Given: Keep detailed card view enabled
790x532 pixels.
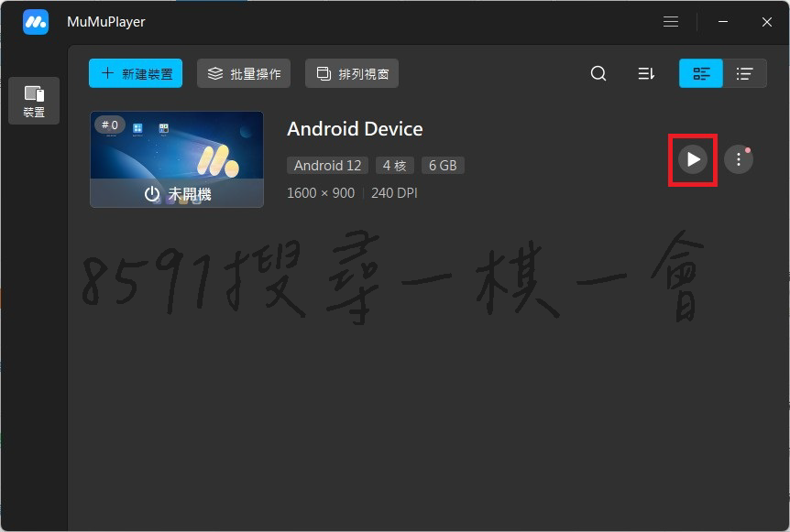Looking at the screenshot, I should click(701, 73).
